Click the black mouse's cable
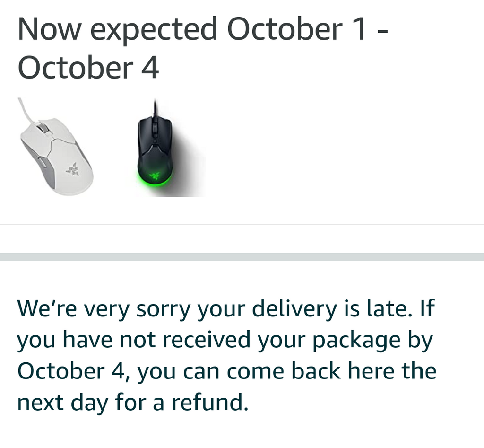Image resolution: width=484 pixels, height=448 pixels. click(x=155, y=108)
